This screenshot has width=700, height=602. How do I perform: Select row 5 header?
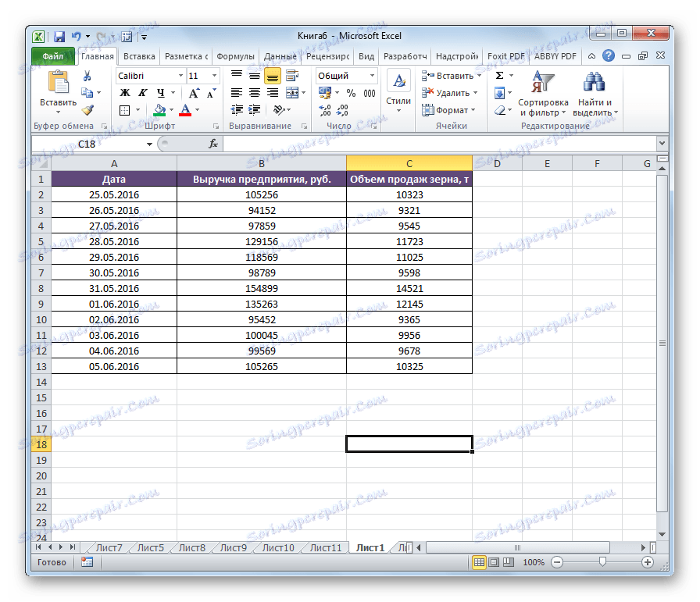click(41, 241)
